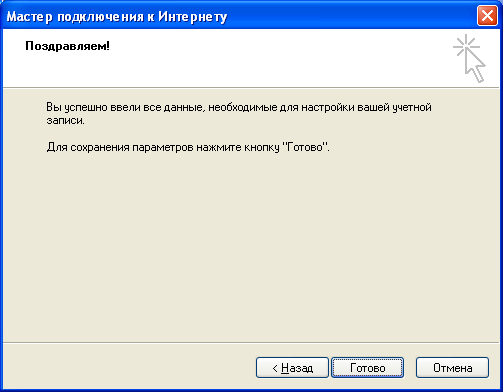Click the sparkle star above the cursor icon
Image resolution: width=503 pixels, height=392 pixels.
(x=466, y=46)
